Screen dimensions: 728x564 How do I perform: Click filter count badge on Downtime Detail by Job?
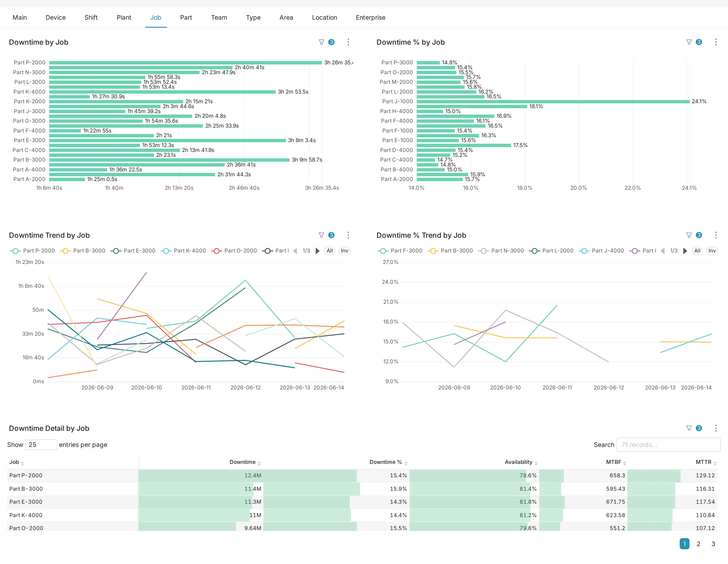tap(699, 428)
